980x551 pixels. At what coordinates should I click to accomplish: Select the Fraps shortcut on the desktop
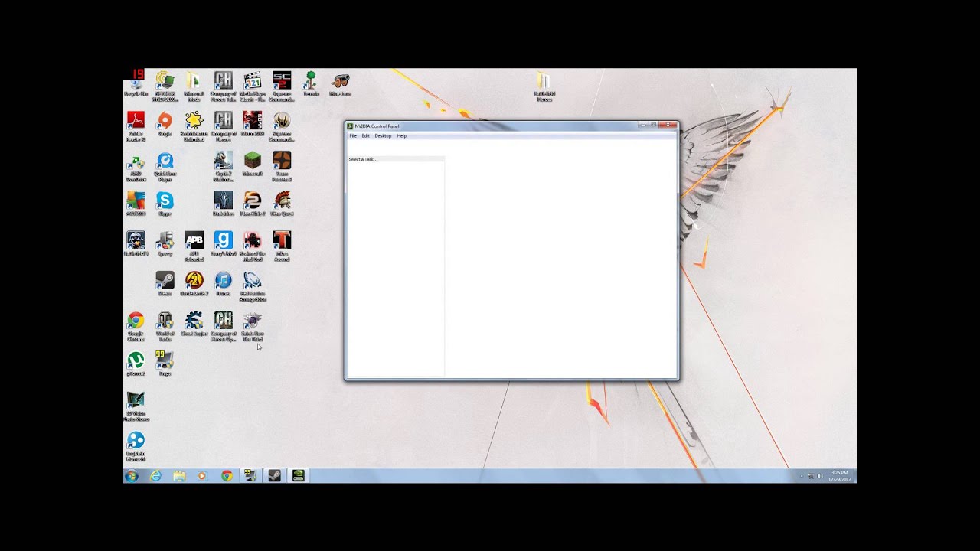click(x=165, y=363)
